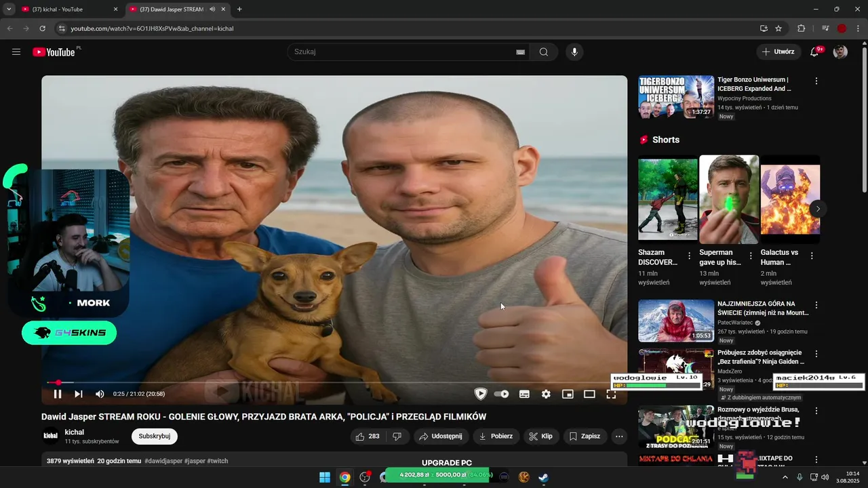868x488 pixels.
Task: Save video with Zapisz button
Action: point(585,436)
